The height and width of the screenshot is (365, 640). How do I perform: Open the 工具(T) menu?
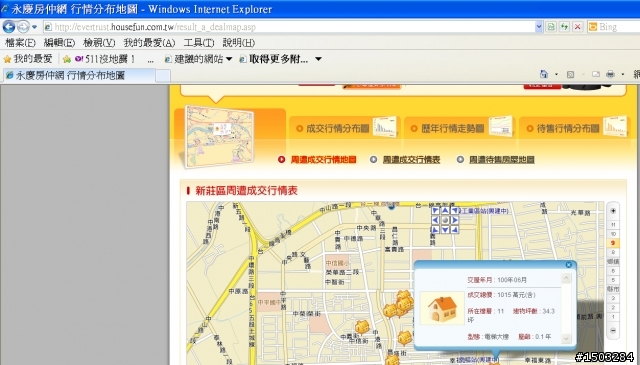click(198, 42)
